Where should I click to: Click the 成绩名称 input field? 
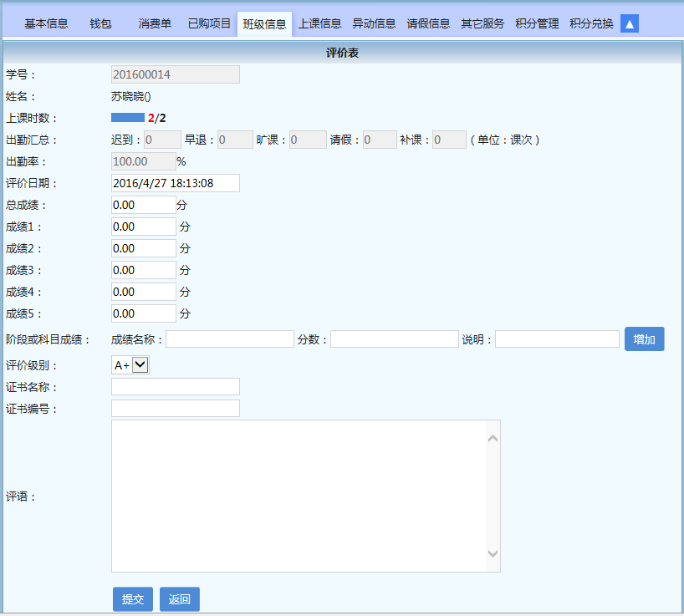pos(230,339)
